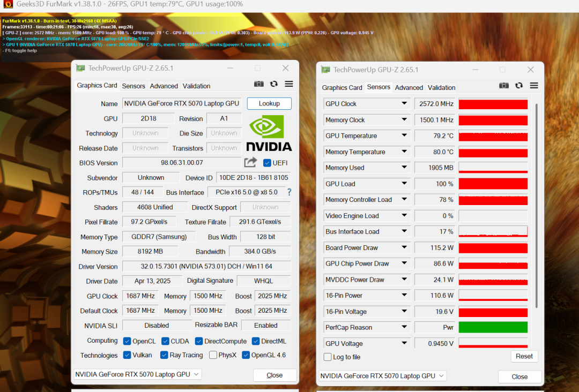Click the refresh icon in Graphics Card window

tap(273, 84)
